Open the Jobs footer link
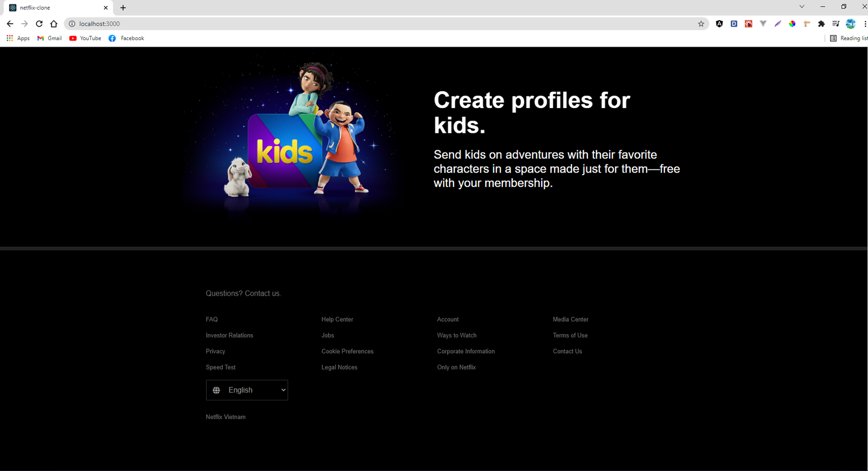 click(328, 335)
